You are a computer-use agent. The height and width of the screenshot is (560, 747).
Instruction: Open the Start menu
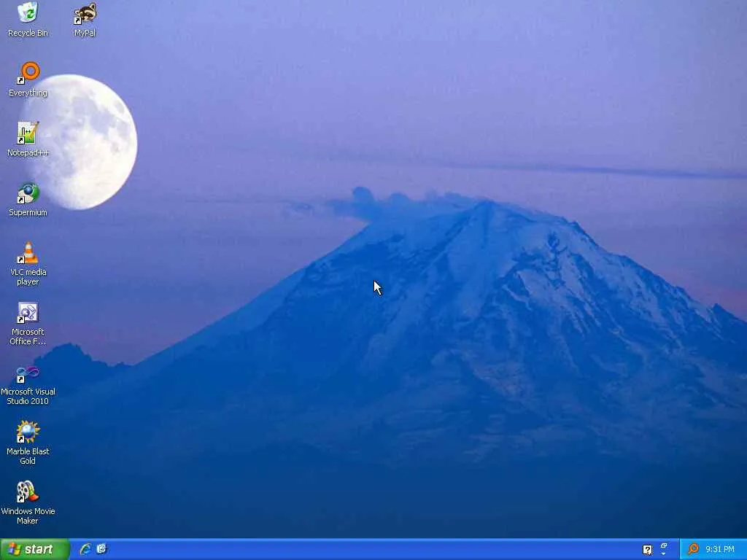(x=35, y=549)
